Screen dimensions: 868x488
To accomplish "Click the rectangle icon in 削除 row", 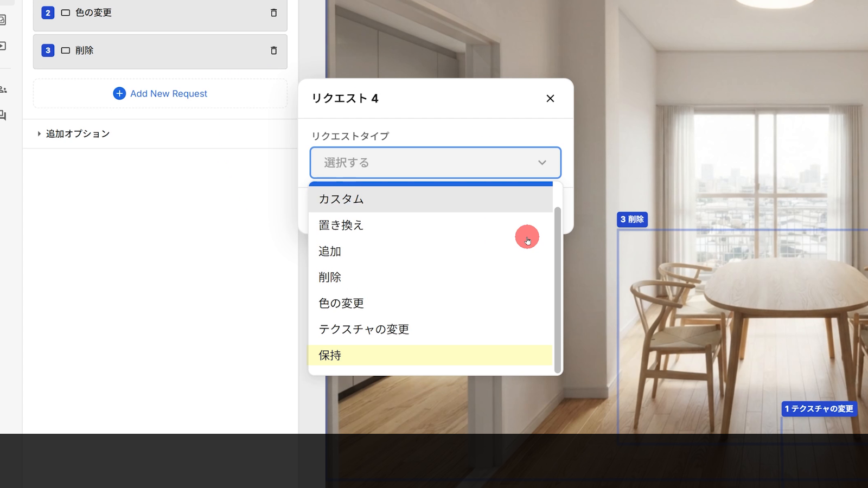I will tap(66, 50).
